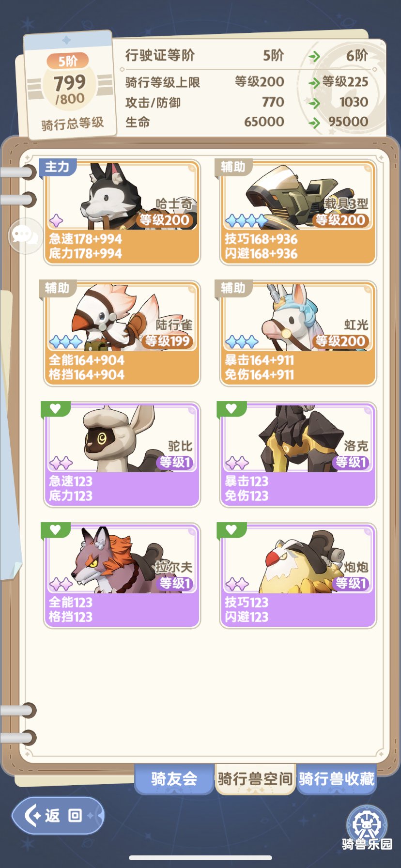Select 骑行兽空间 tab
Image resolution: width=401 pixels, height=868 pixels.
coord(255,779)
